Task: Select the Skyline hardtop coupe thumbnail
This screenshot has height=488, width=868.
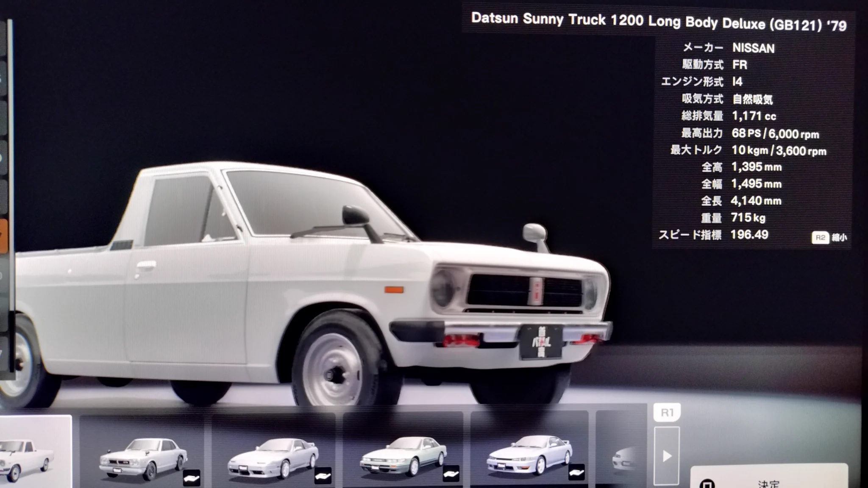Action: tap(142, 452)
